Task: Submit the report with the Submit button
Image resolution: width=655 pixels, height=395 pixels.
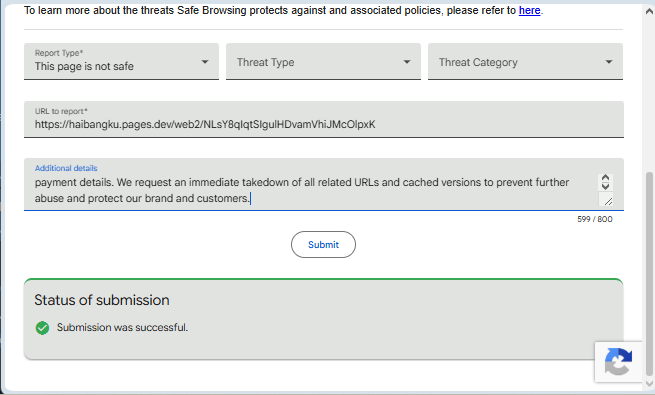Action: click(x=323, y=245)
